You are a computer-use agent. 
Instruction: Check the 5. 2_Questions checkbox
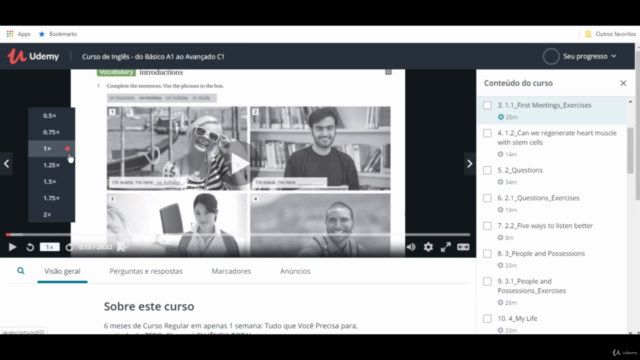[x=487, y=170]
